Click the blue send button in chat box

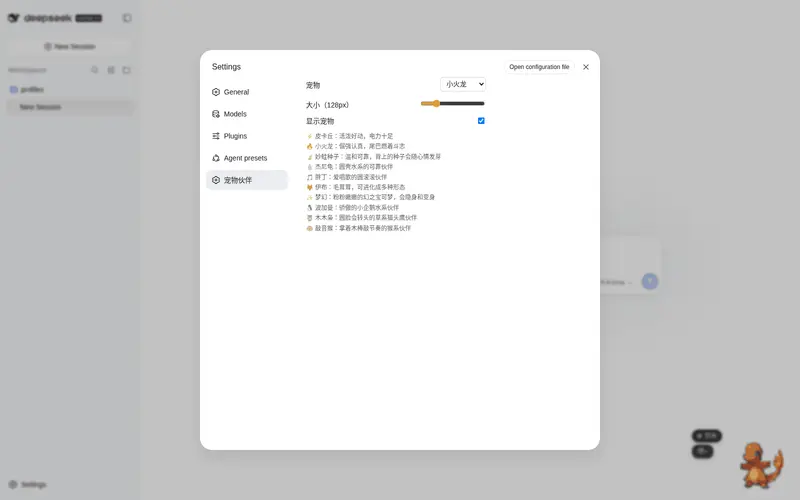pos(649,281)
